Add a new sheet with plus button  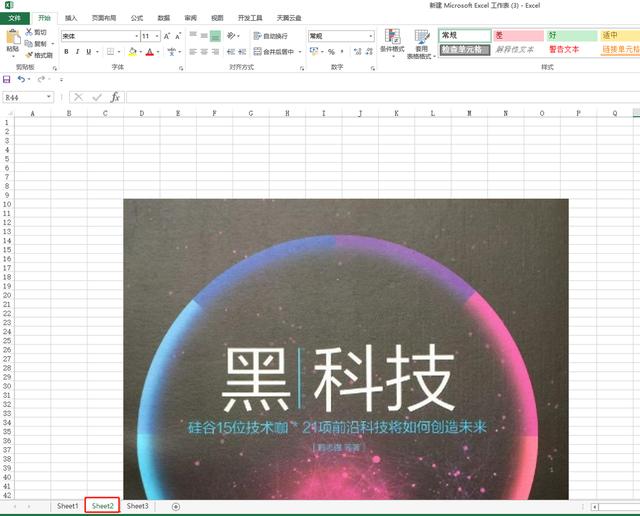pyautogui.click(x=176, y=507)
